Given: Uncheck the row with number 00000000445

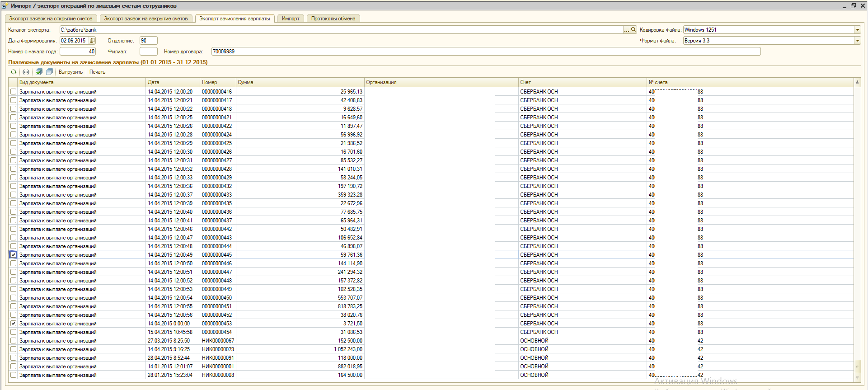Looking at the screenshot, I should pos(14,255).
